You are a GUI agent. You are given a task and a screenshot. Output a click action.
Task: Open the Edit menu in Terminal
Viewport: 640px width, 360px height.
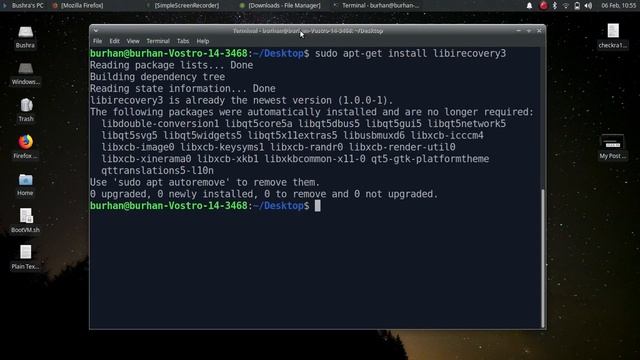(114, 41)
